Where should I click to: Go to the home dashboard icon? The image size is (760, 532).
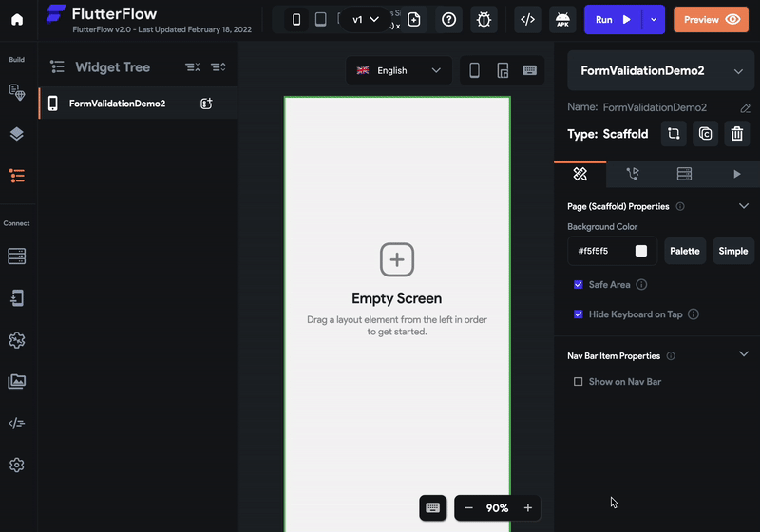point(17,19)
